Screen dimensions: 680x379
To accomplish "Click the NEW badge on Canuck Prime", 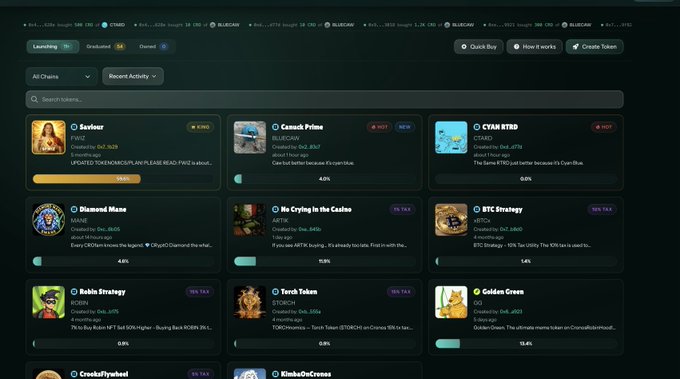I will point(405,127).
